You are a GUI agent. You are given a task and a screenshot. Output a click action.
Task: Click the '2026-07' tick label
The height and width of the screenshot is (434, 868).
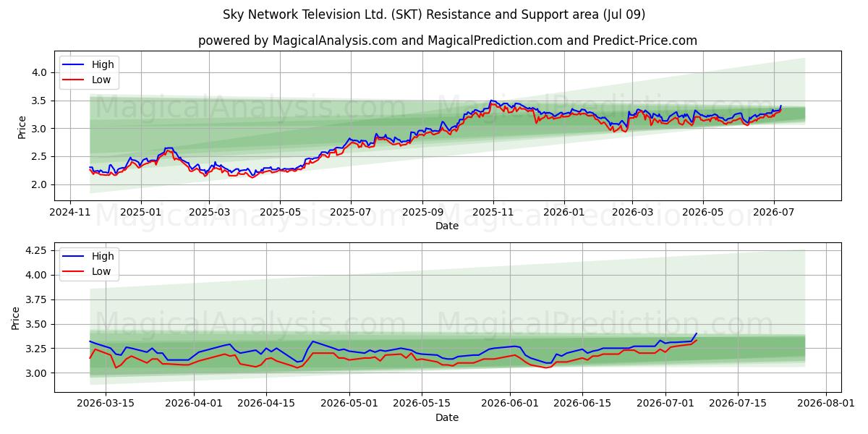click(774, 212)
